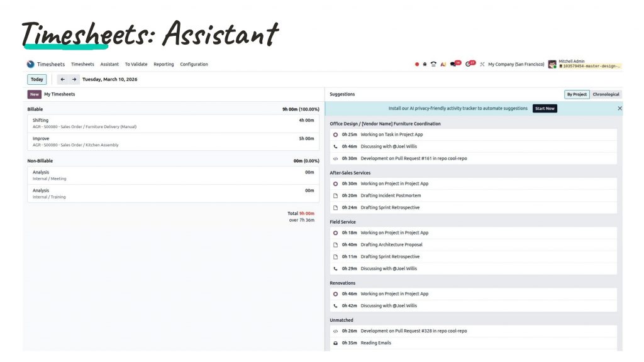Click the Timesheets app clock logo

pos(30,63)
